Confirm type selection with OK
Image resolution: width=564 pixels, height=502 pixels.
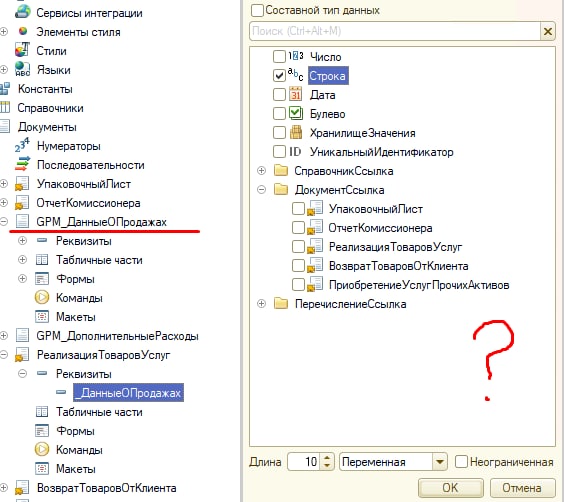click(x=451, y=488)
